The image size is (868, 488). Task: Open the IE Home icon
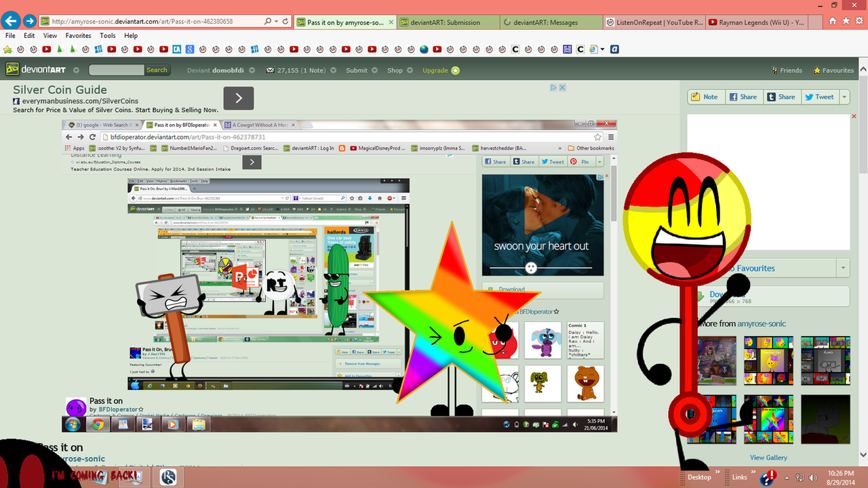pos(833,22)
